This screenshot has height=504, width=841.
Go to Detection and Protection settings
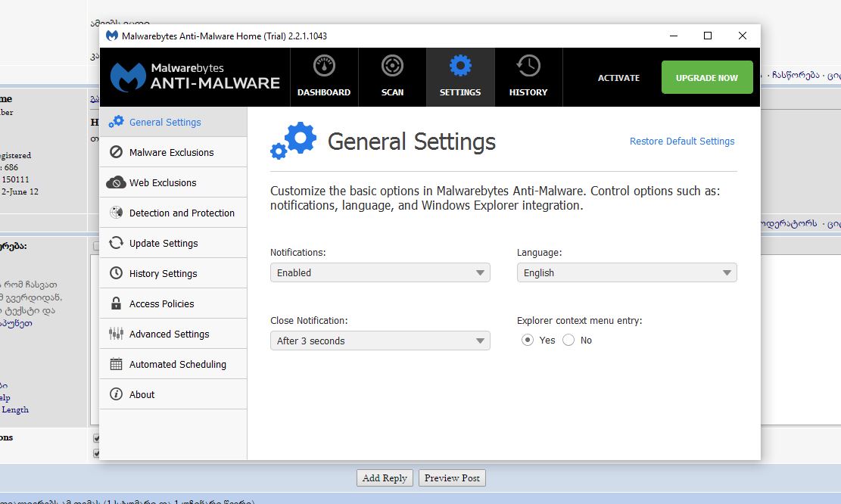(x=173, y=213)
